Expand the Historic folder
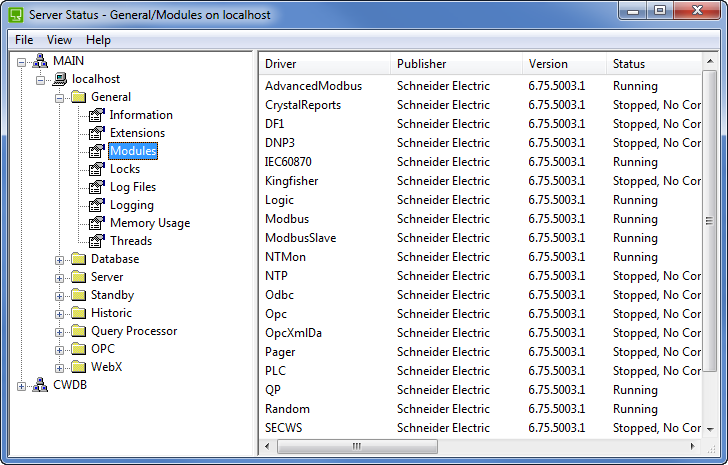The image size is (728, 465). point(59,314)
